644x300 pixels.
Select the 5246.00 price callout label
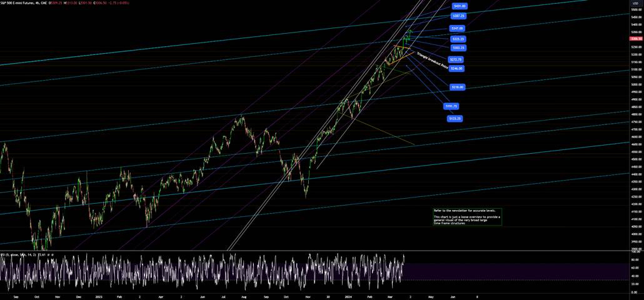coord(456,69)
